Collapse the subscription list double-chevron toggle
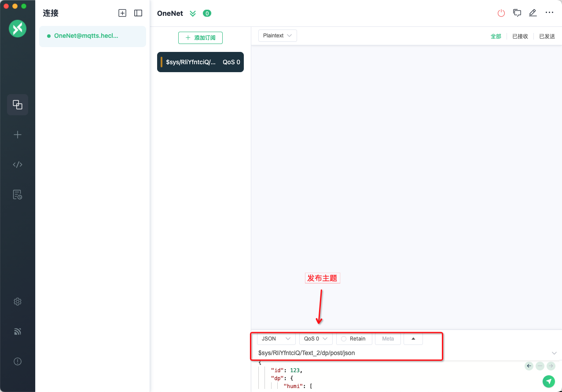Viewport: 562px width, 392px height. (193, 13)
